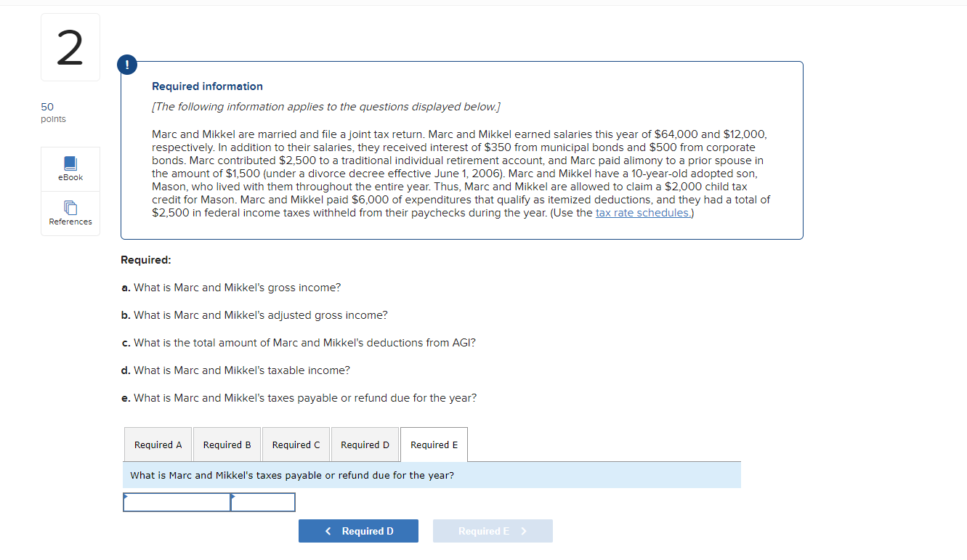Switch to the Required A tab
This screenshot has width=967, height=560.
tap(158, 444)
